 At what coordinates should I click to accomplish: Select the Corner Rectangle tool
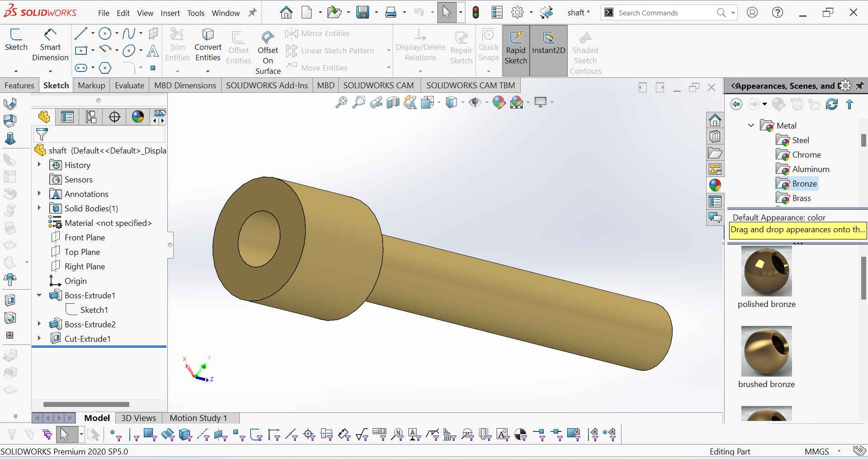81,51
